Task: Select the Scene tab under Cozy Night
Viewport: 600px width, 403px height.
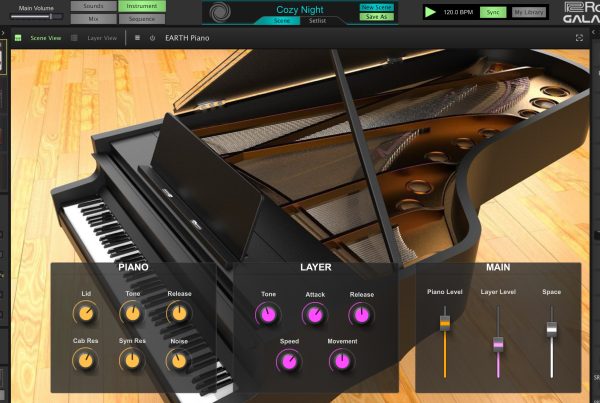Action: 282,21
